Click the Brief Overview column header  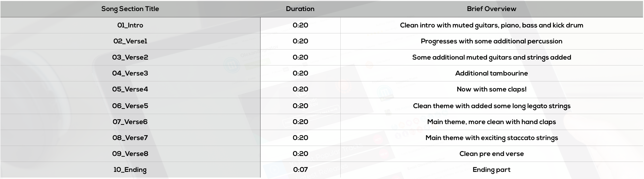coord(491,9)
